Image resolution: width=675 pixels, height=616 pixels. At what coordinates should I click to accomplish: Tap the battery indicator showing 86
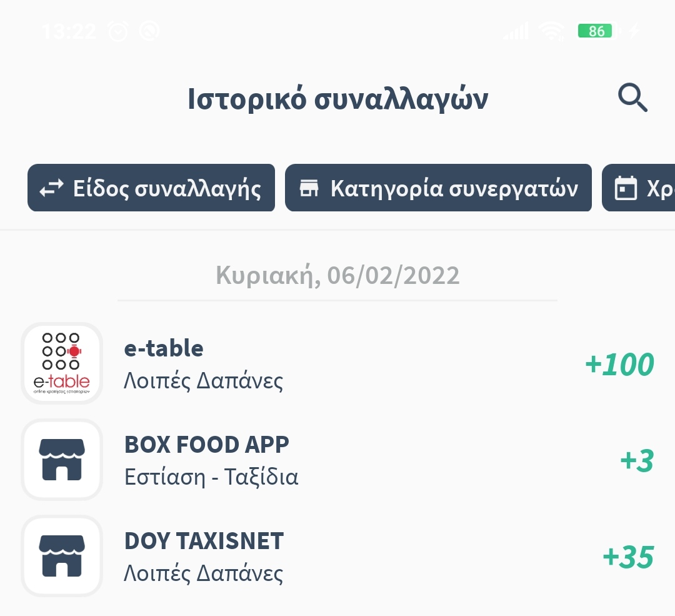point(597,31)
